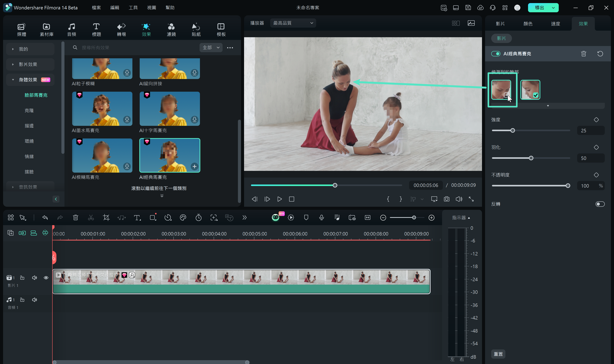Open the 濾鏡 filters panel

171,29
